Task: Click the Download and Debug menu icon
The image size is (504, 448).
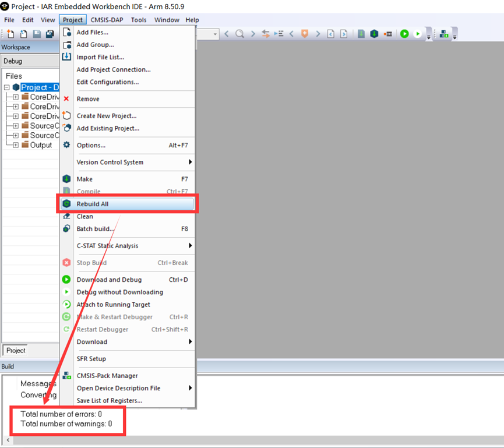Action: pyautogui.click(x=66, y=280)
